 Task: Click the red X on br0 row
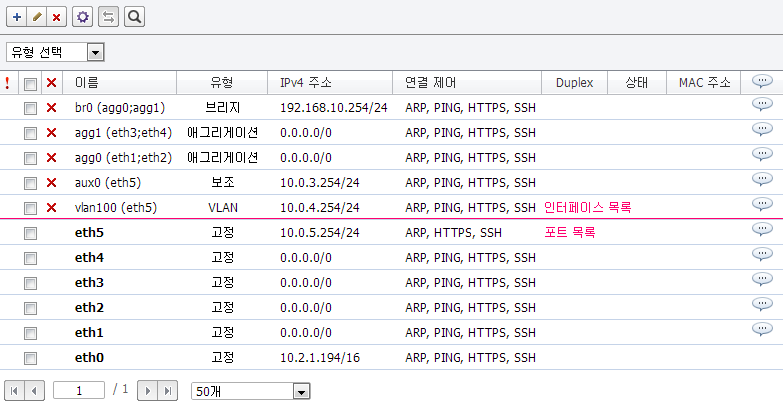pos(52,108)
